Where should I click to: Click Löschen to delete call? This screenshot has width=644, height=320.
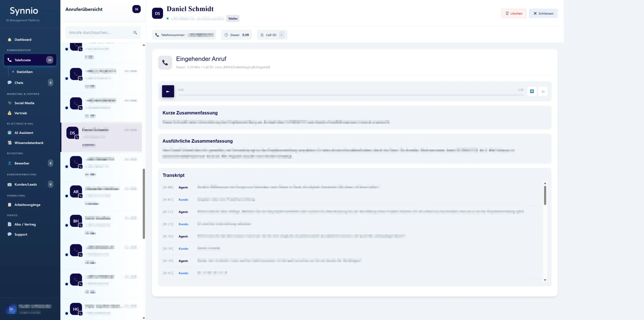(514, 13)
